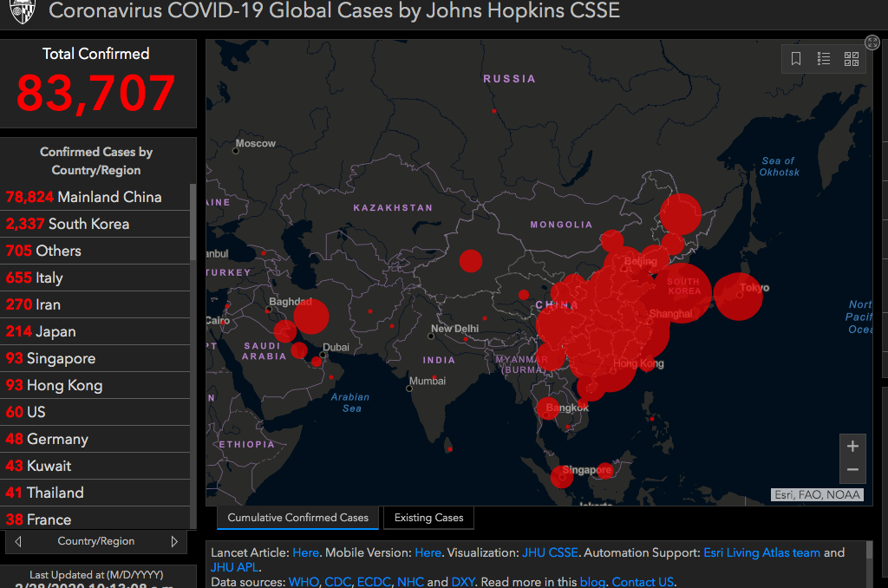Click the red case circle over Tokyo
The width and height of the screenshot is (888, 588).
pos(738,297)
